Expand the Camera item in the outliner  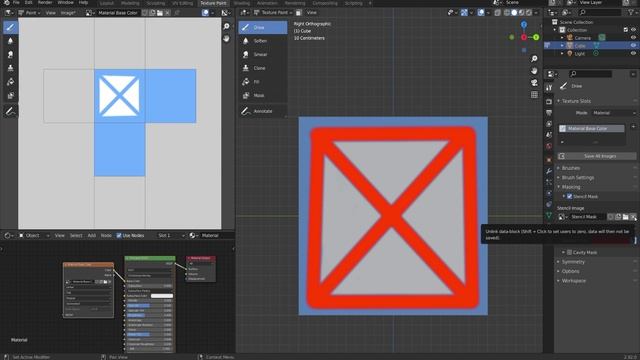562,38
